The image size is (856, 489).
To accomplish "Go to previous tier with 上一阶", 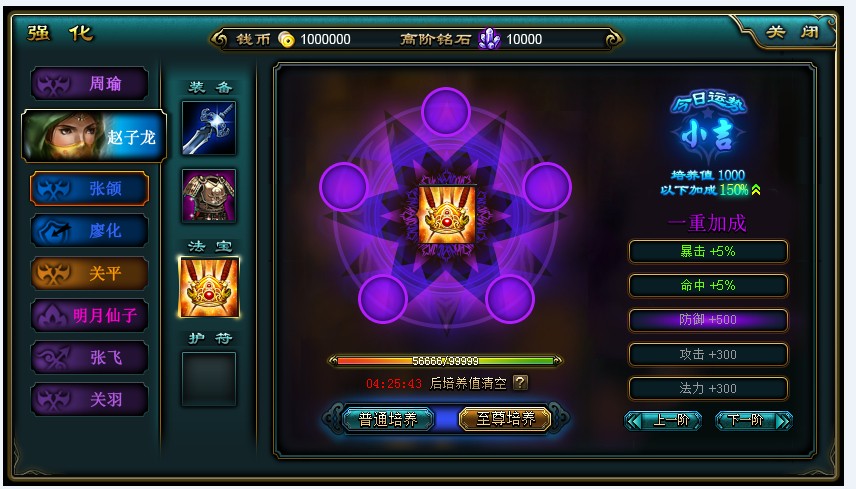I will (x=663, y=420).
